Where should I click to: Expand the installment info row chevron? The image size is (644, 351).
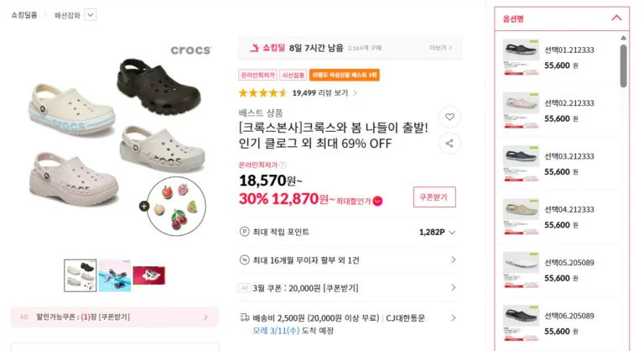(453, 260)
